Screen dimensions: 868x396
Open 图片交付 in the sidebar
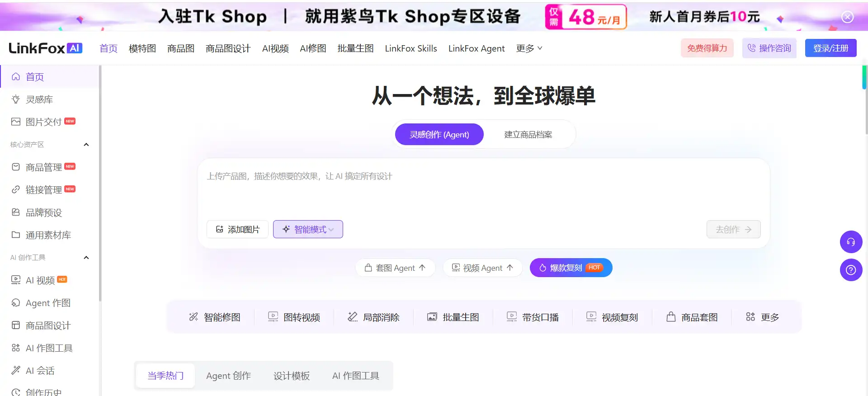coord(50,122)
